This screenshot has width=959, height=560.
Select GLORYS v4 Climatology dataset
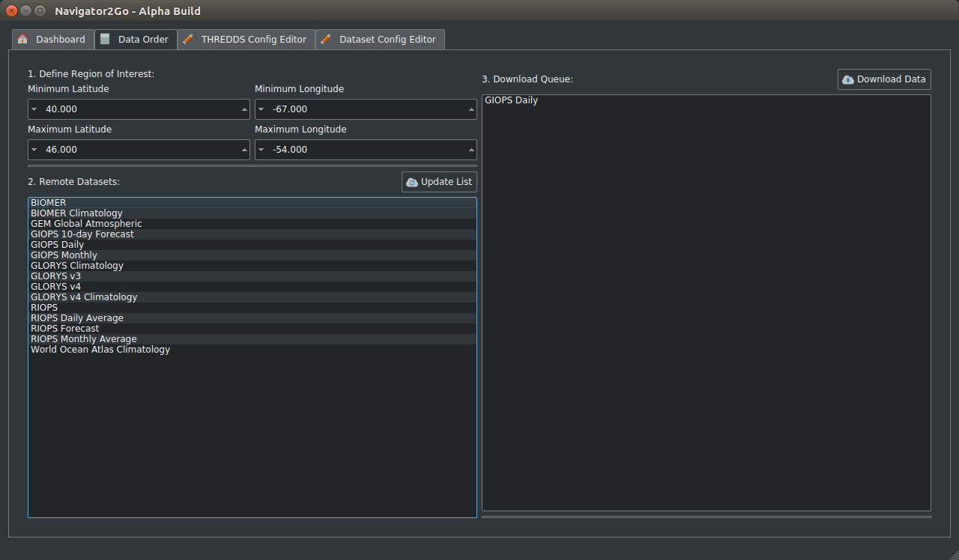tap(252, 297)
